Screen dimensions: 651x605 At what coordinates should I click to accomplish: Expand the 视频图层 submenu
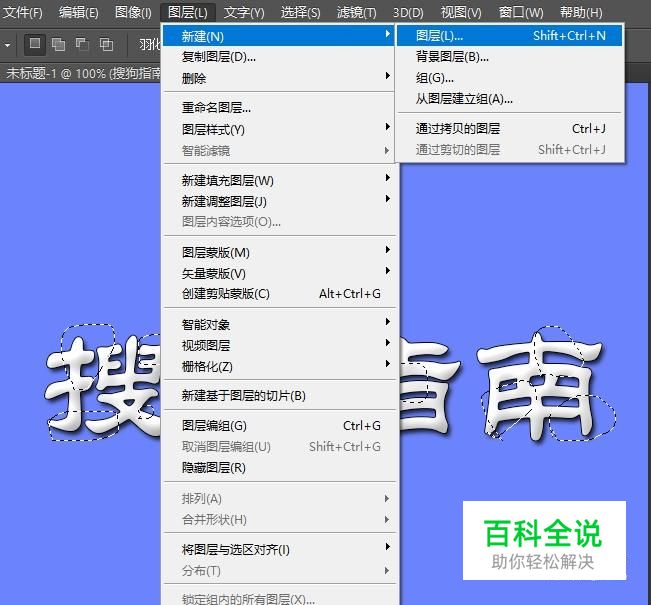278,345
